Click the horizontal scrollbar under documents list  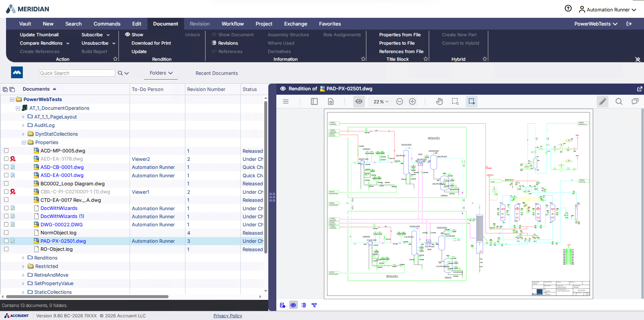87,296
